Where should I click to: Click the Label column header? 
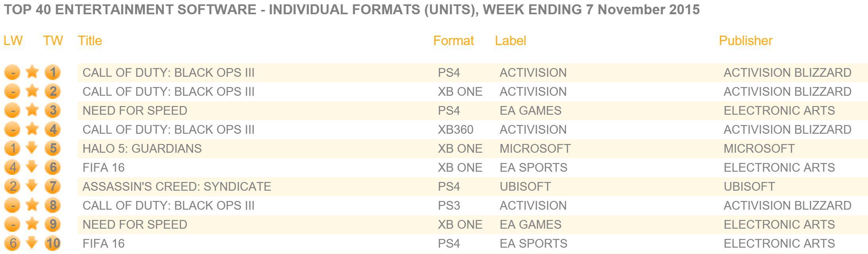tap(510, 41)
